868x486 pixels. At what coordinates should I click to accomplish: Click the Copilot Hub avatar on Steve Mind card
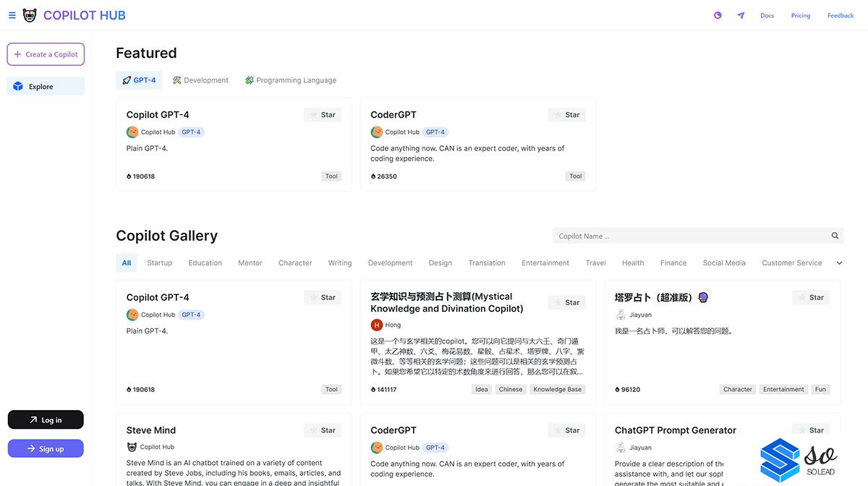coord(132,447)
